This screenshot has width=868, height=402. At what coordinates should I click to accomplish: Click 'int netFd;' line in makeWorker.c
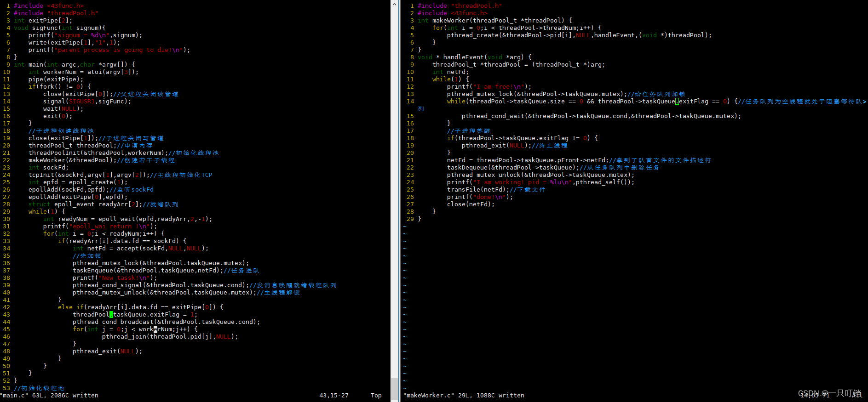tap(451, 72)
